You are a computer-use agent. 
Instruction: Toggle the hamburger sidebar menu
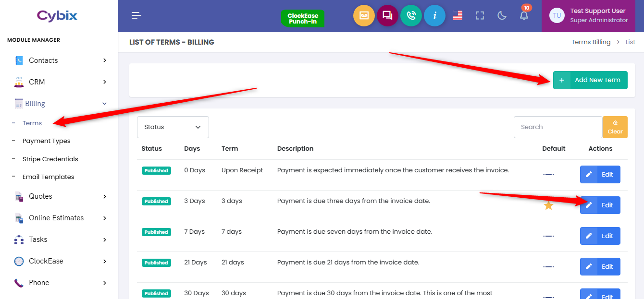click(x=136, y=16)
